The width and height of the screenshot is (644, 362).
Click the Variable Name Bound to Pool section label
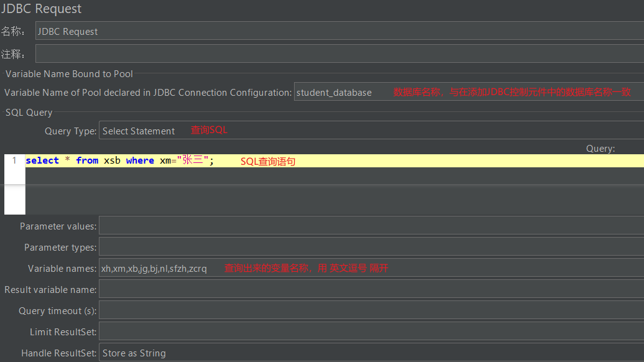pyautogui.click(x=68, y=73)
